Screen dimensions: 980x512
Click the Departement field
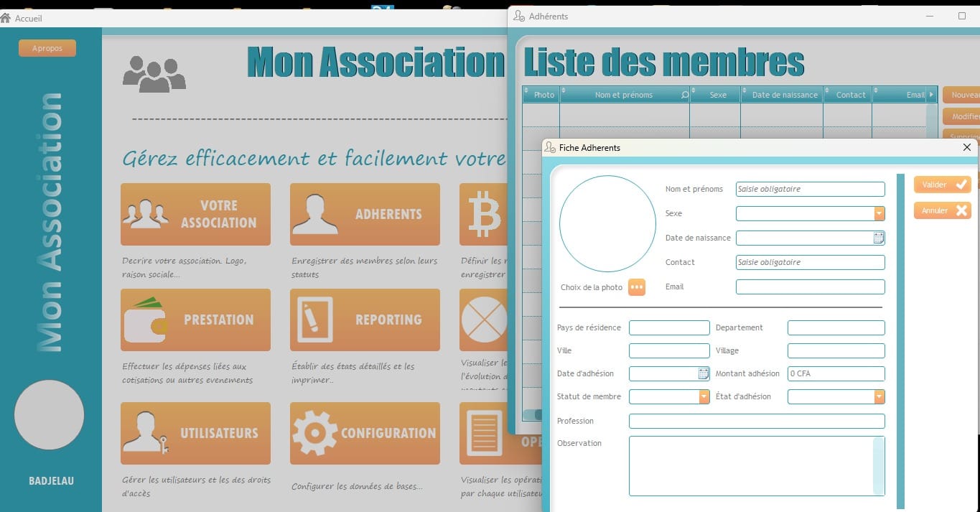tap(836, 327)
